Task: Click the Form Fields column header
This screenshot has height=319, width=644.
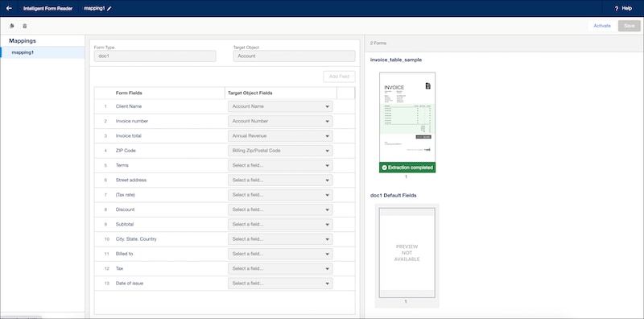Action: (x=129, y=93)
